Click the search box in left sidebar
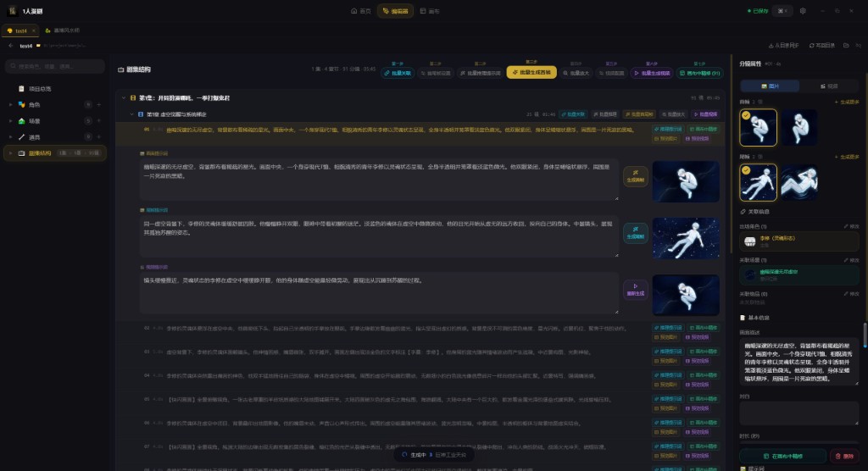The image size is (868, 471). (55, 66)
